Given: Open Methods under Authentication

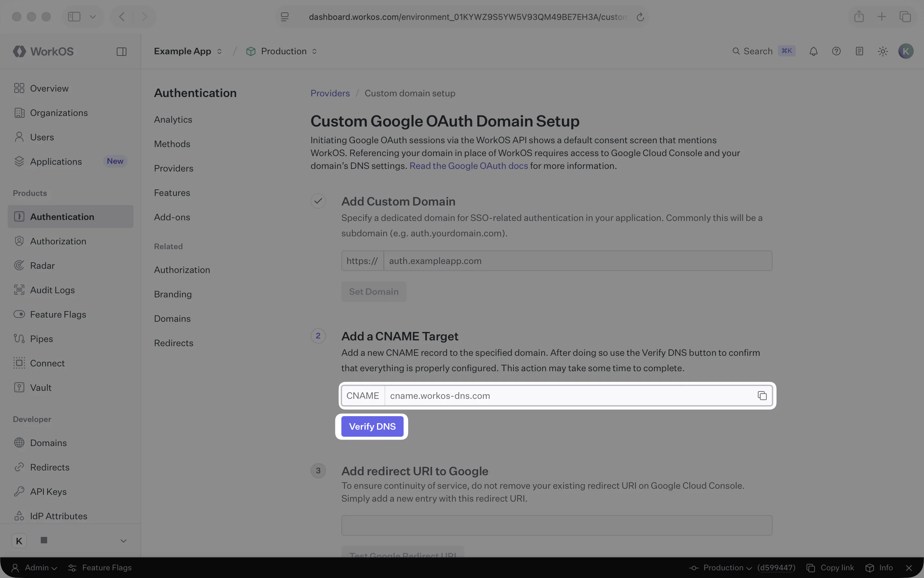Looking at the screenshot, I should pyautogui.click(x=172, y=144).
